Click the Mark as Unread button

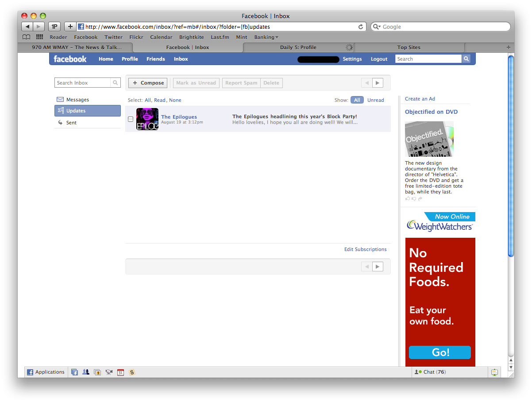196,83
